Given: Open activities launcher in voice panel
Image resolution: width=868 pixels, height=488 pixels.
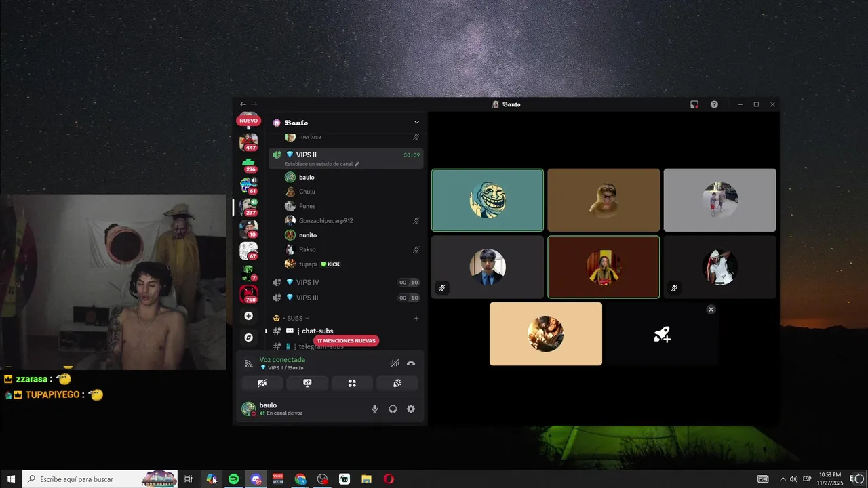Looking at the screenshot, I should (352, 383).
